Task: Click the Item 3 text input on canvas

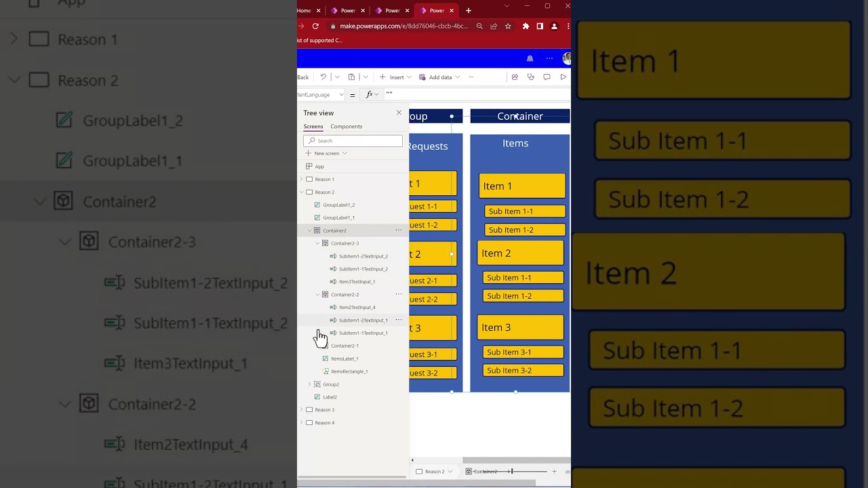Action: pyautogui.click(x=521, y=327)
